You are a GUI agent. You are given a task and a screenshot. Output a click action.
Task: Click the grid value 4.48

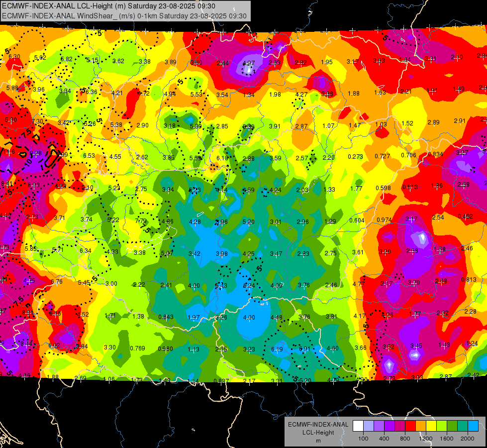277,318
